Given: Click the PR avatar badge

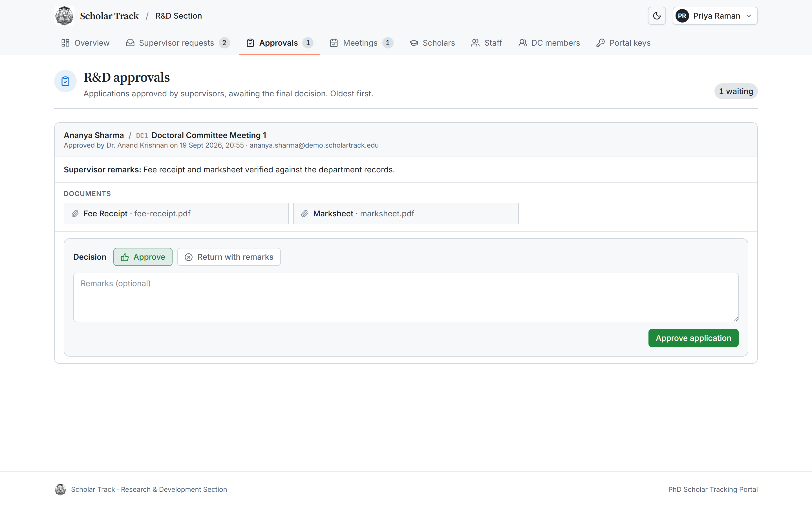Looking at the screenshot, I should pos(682,16).
